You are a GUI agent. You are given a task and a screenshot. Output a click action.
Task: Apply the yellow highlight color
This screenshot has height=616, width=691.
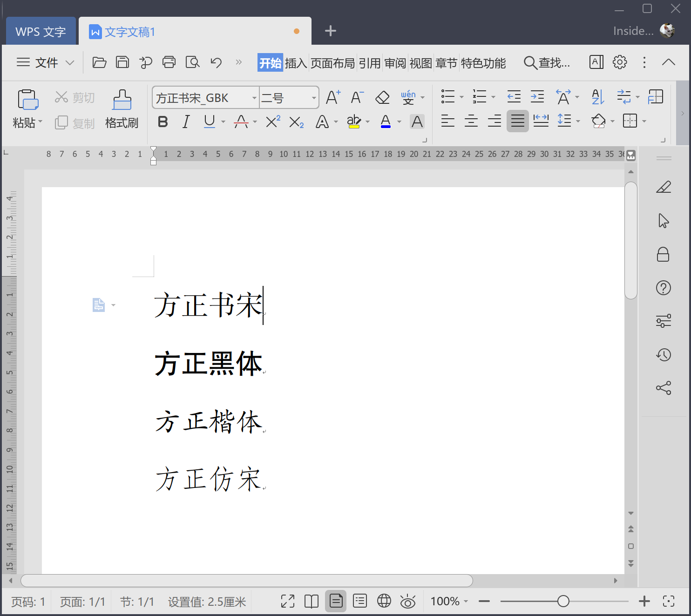pos(354,122)
